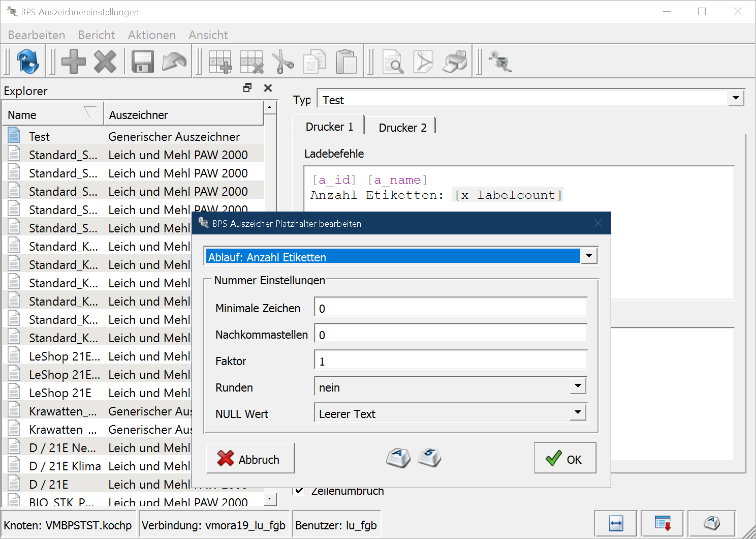Click the horizontal double-arrow button at bottom right
Viewport: 756px width, 539px height.
coord(616,523)
